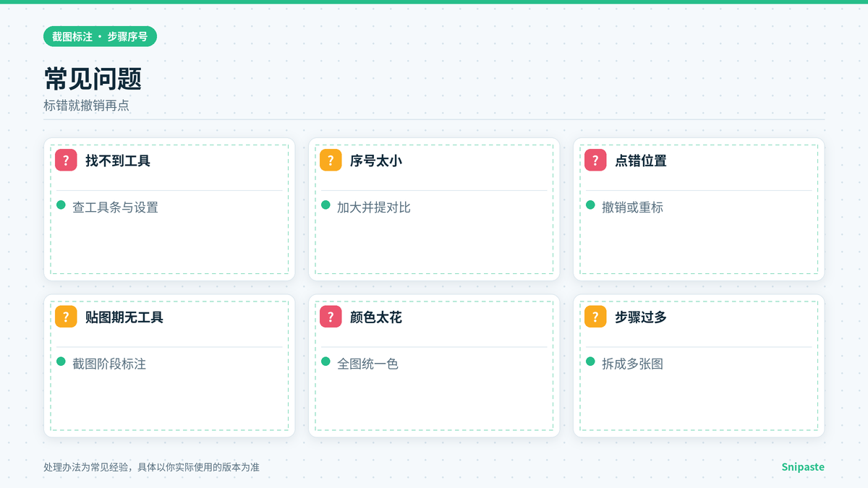Click the answer text 拆成多张图
Image resolution: width=868 pixels, height=488 pixels.
(632, 364)
